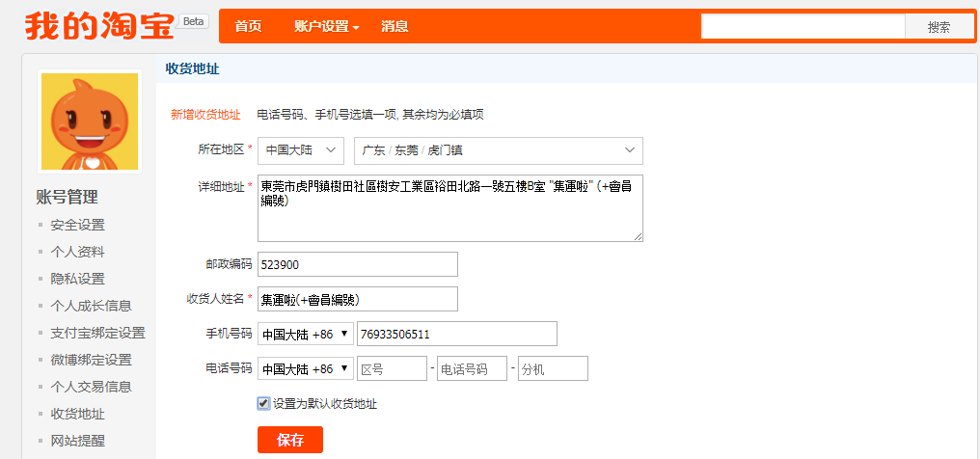Screen dimensions: 980x459
Task: Click inside the top search box
Action: pos(803,27)
